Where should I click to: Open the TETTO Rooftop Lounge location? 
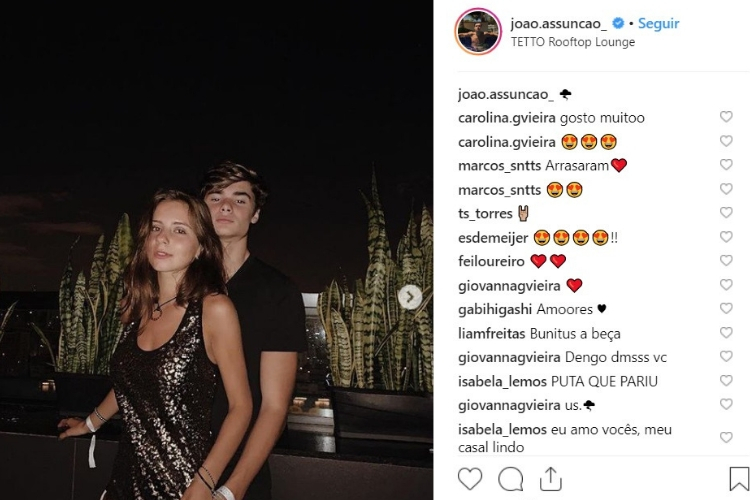pos(572,42)
